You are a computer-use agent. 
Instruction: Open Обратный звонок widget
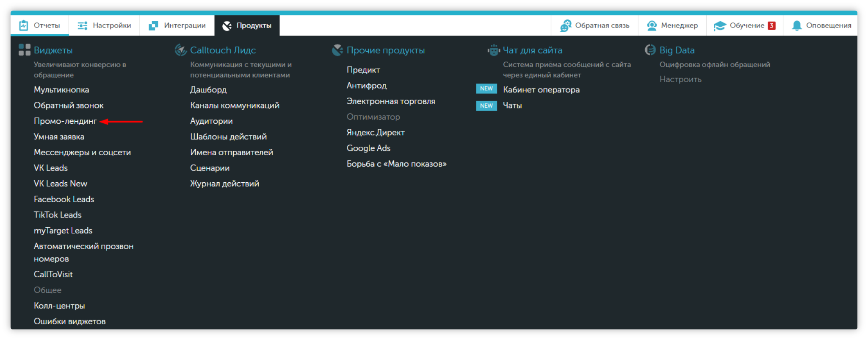click(x=69, y=105)
